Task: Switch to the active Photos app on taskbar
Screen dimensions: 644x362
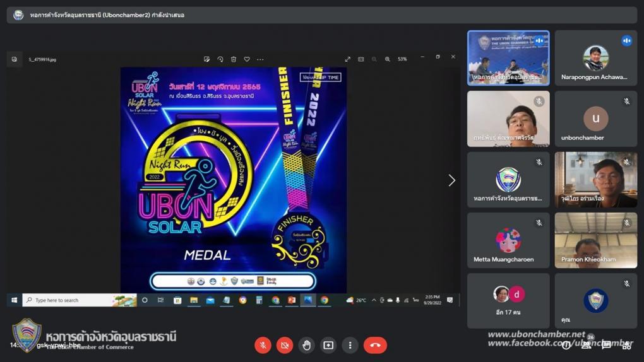Action: 307,300
